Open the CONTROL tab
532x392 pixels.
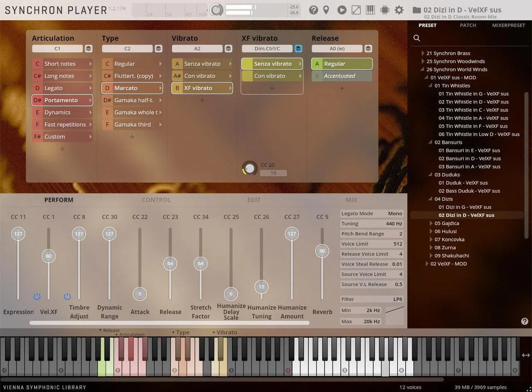[156, 200]
